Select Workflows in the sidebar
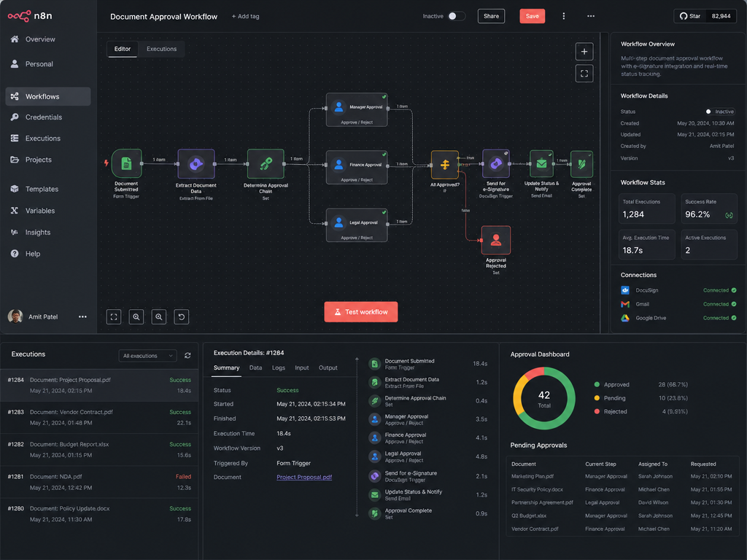The width and height of the screenshot is (747, 560). tap(47, 96)
